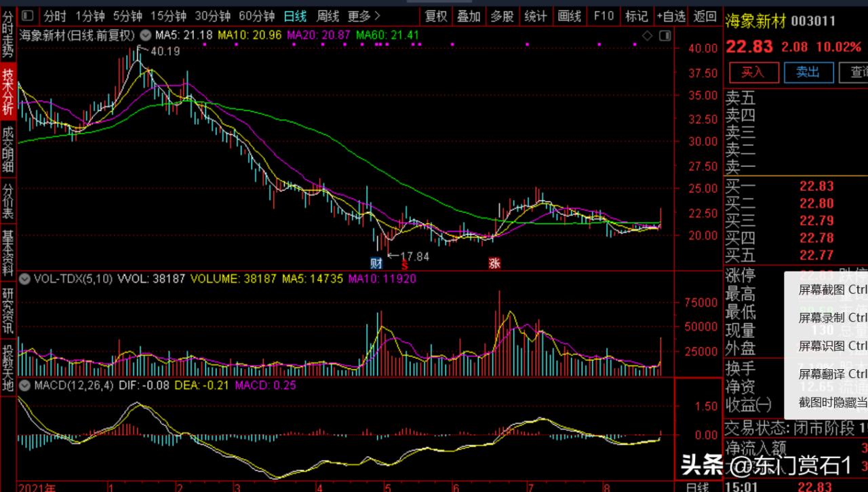Click the blue 卖出 sell button
The image size is (868, 492).
(x=808, y=72)
